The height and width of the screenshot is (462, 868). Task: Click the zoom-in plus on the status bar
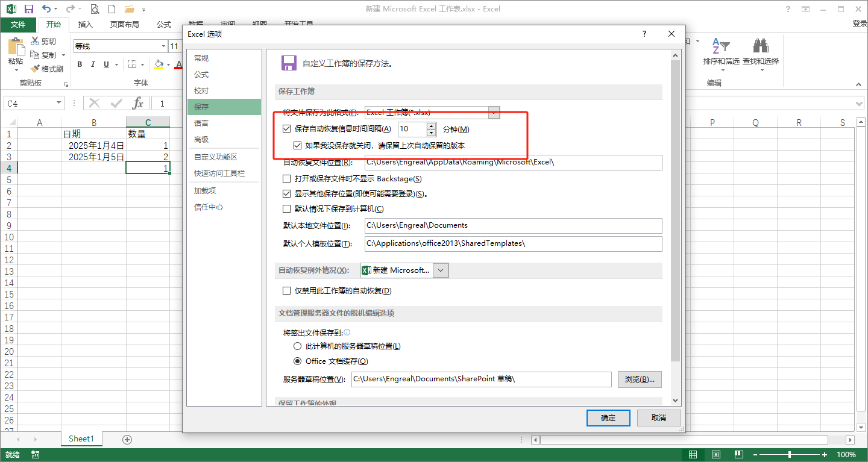click(825, 455)
